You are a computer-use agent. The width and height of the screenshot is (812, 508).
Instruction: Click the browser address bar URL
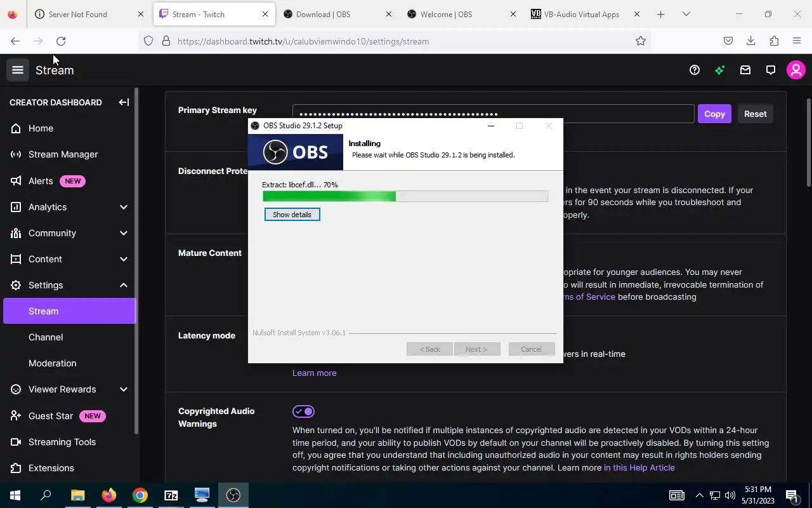tap(303, 41)
